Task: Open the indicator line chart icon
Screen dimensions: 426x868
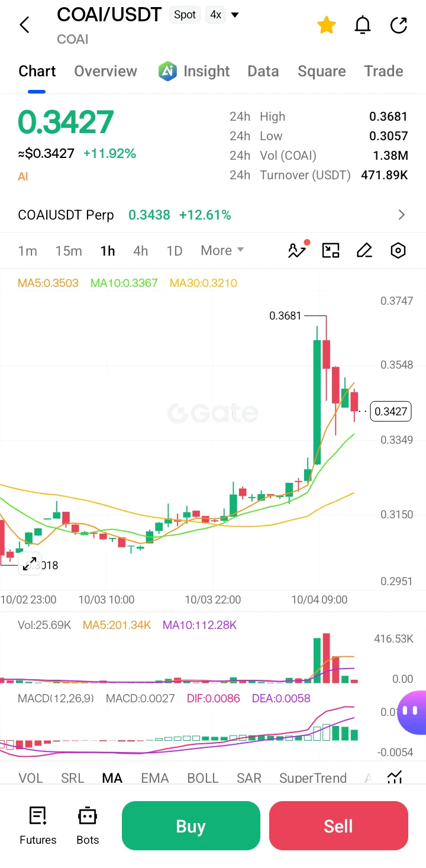Action: (x=298, y=250)
